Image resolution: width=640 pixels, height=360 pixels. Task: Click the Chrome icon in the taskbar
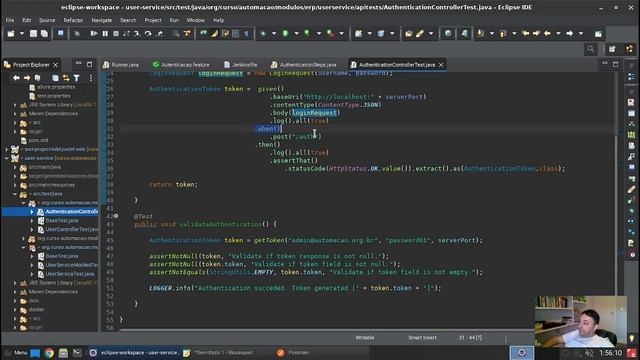point(49,353)
